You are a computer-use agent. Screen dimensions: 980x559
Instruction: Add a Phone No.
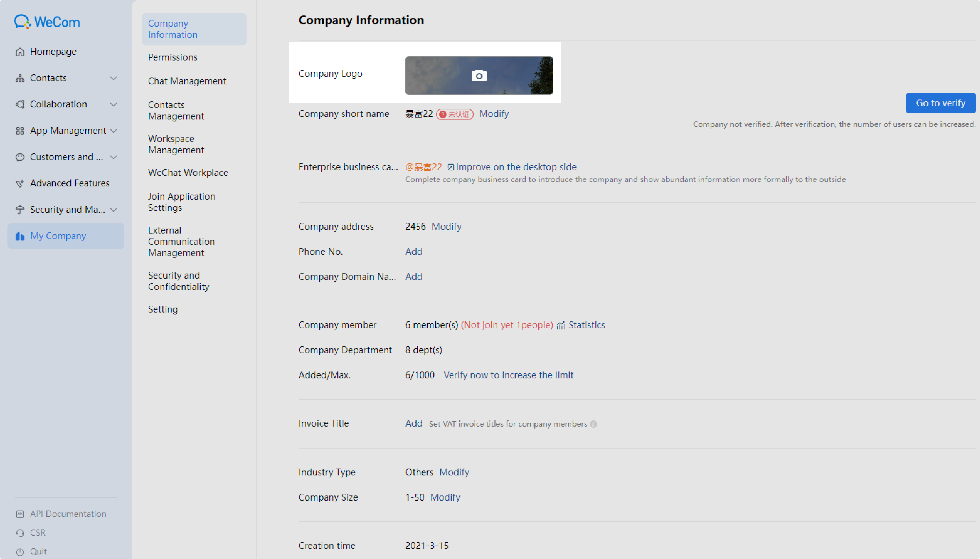(x=414, y=251)
